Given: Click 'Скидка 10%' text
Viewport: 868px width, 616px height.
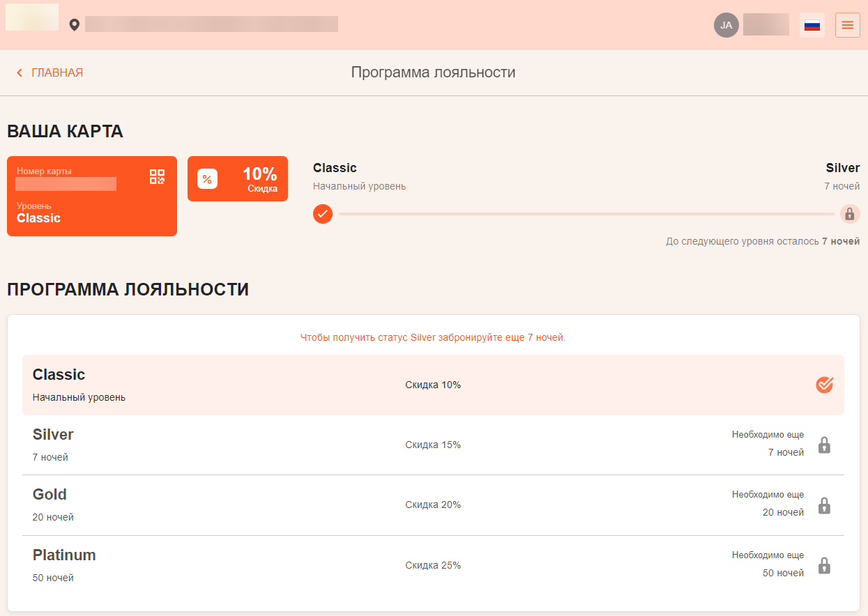Looking at the screenshot, I should (x=433, y=385).
